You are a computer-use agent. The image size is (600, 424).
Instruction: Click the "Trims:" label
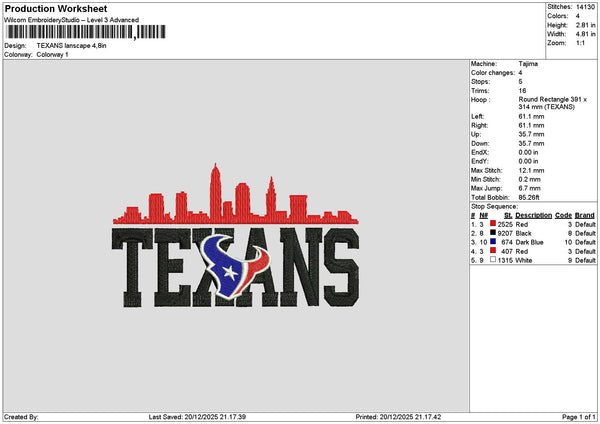pos(480,91)
